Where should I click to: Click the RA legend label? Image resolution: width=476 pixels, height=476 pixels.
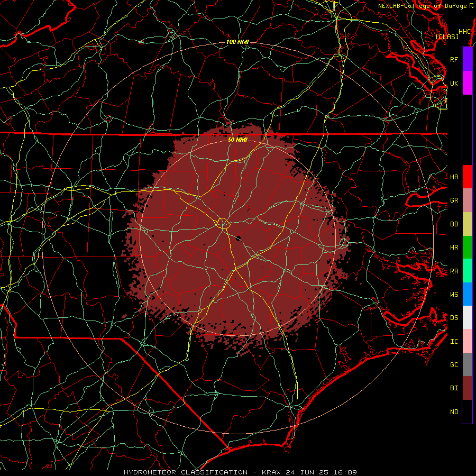point(454,271)
